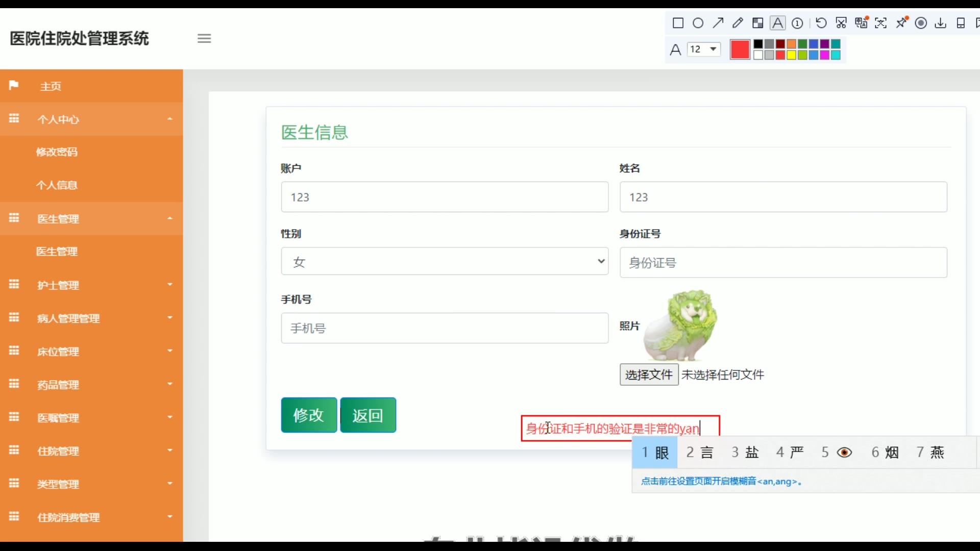Toggle sidebar with hamburger menu icon
The image size is (980, 551).
click(204, 38)
